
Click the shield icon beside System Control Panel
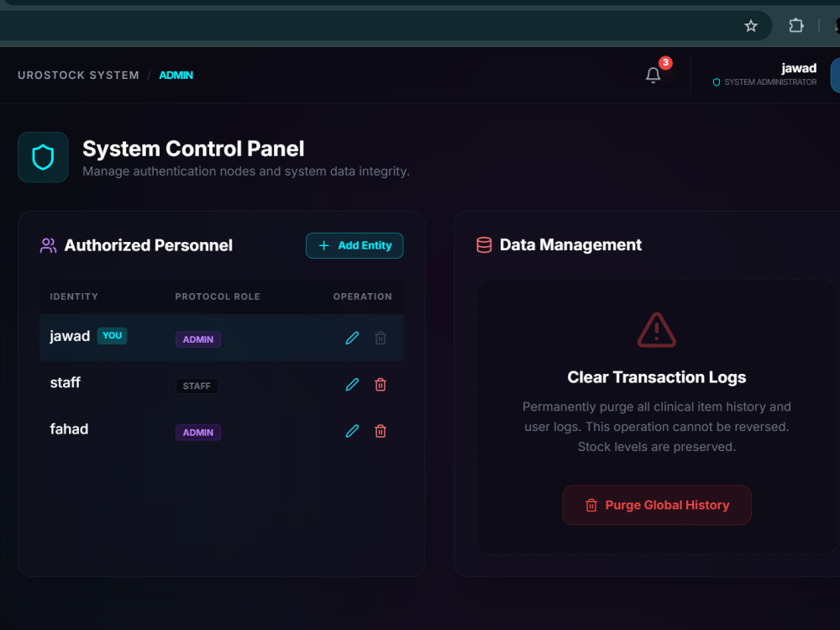[43, 158]
